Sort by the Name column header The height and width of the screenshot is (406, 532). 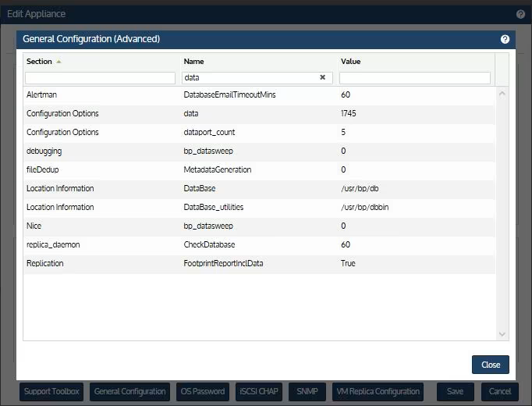[x=193, y=61]
